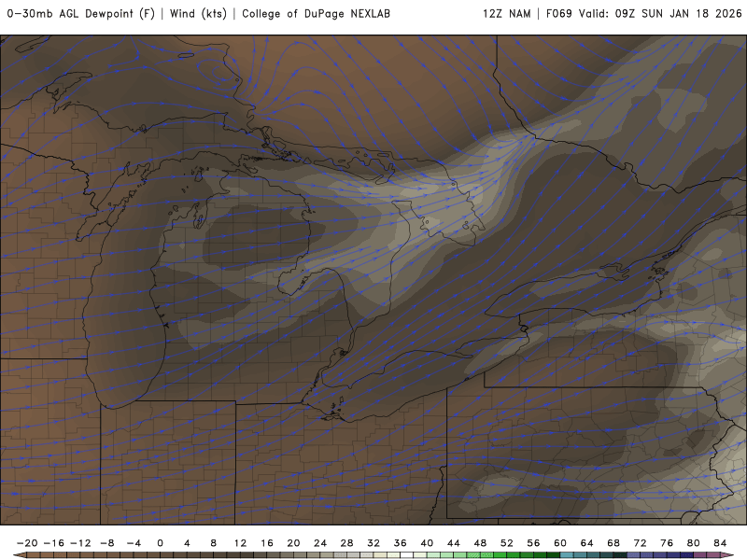747x560 pixels.
Task: Click the "44" color scale label
Action: [454, 543]
